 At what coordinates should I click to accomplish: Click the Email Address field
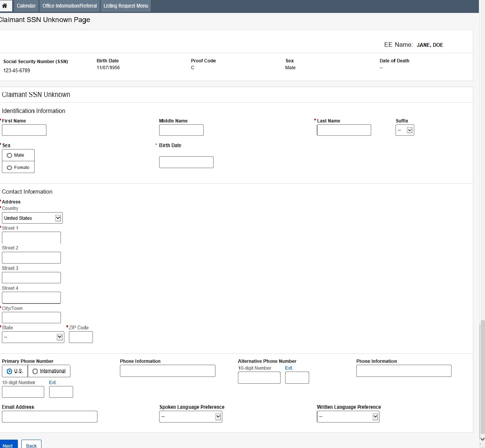[x=49, y=417]
